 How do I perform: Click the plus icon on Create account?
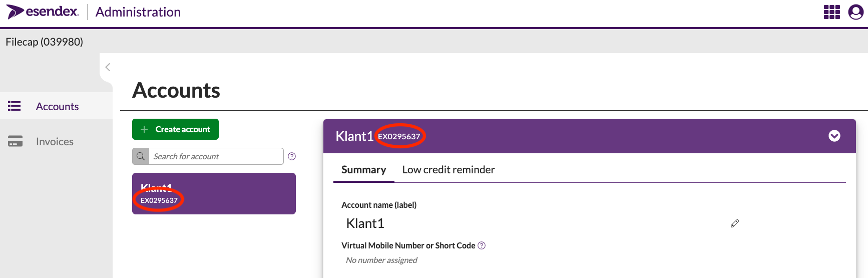144,129
